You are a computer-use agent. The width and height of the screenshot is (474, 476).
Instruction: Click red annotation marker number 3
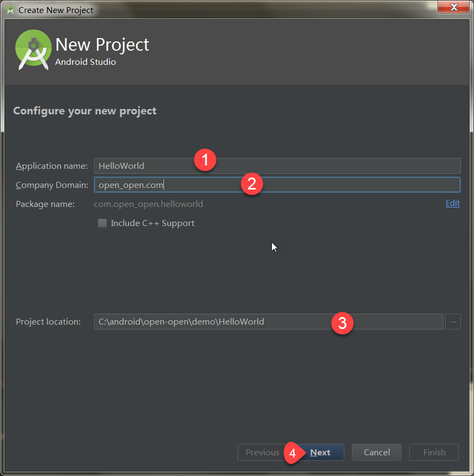click(x=343, y=323)
